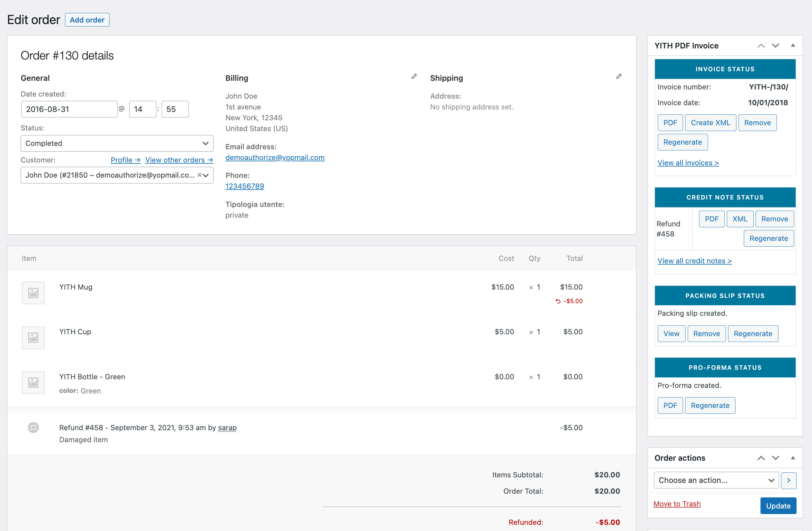Collapse the Order actions panel

pos(793,458)
